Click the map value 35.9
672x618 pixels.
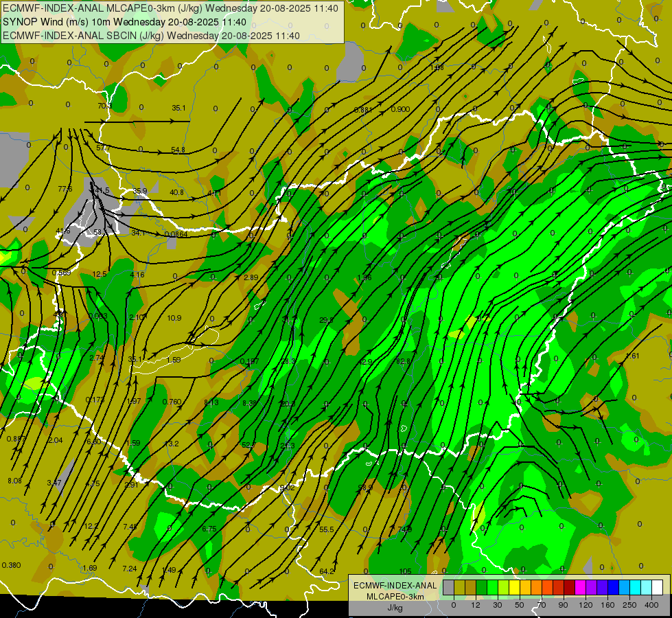140,191
